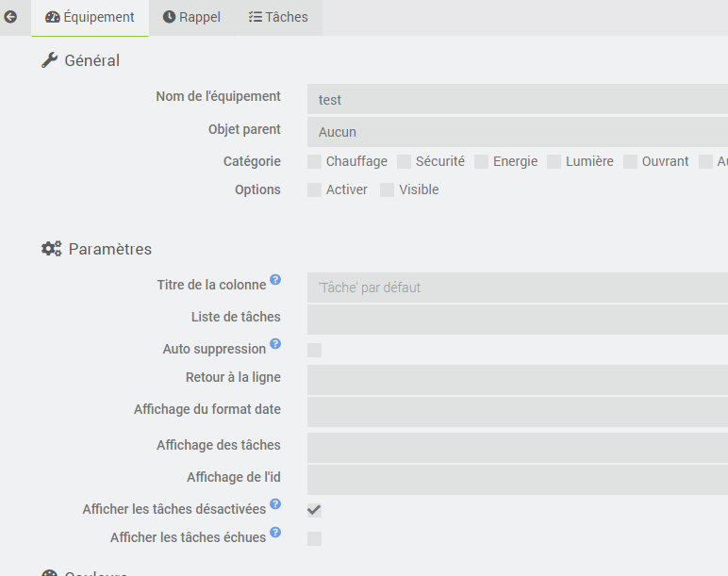
Task: Enable the Auto suppression checkbox
Action: tap(315, 351)
